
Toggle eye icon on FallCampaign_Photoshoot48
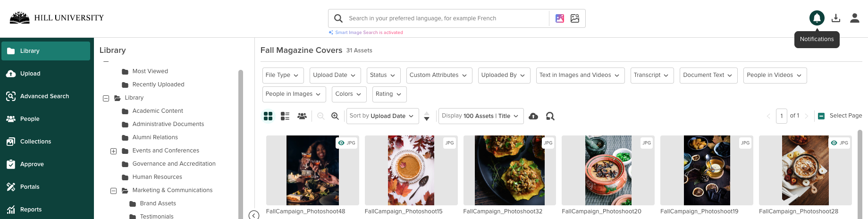(x=341, y=143)
